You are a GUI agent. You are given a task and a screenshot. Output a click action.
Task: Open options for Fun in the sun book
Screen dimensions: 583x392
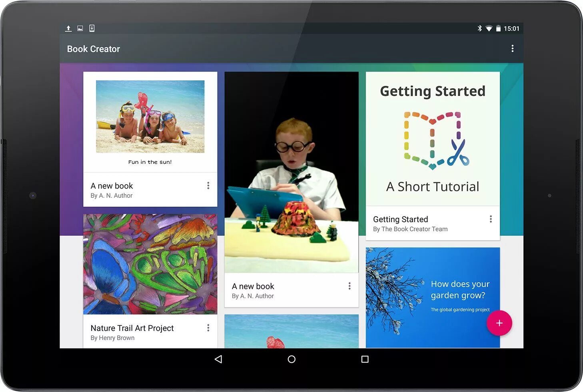tap(208, 185)
